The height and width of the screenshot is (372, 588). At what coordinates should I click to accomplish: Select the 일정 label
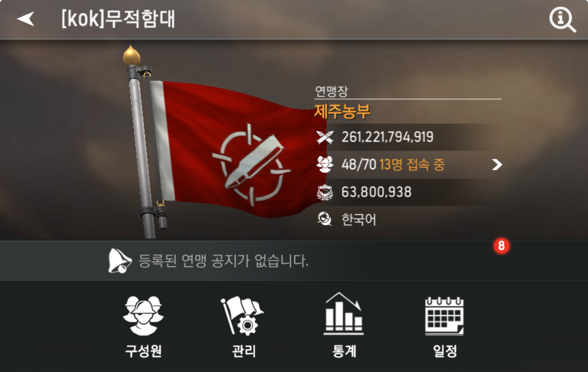(x=445, y=351)
